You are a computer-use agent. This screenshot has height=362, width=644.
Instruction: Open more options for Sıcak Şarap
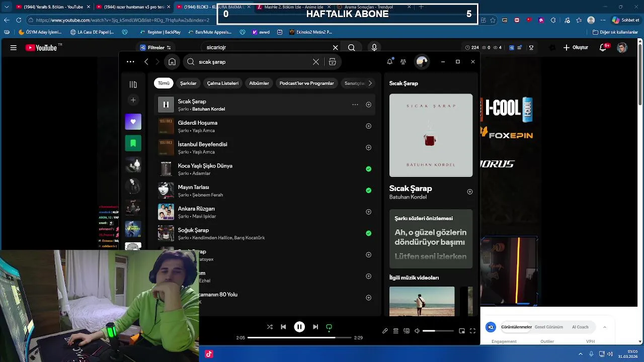pos(355,105)
